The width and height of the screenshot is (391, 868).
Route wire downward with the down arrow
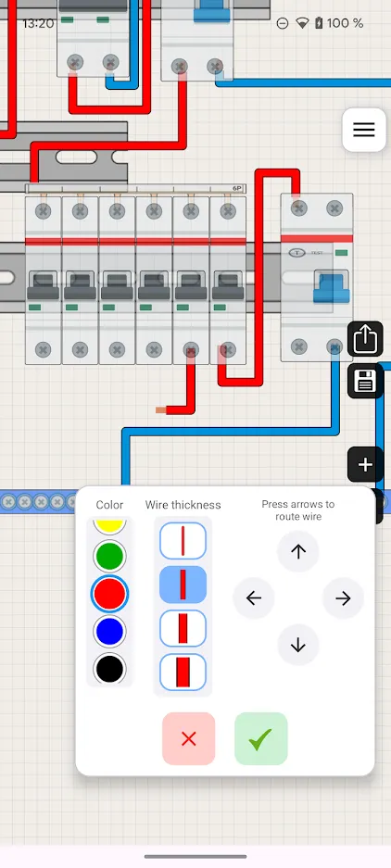click(298, 645)
